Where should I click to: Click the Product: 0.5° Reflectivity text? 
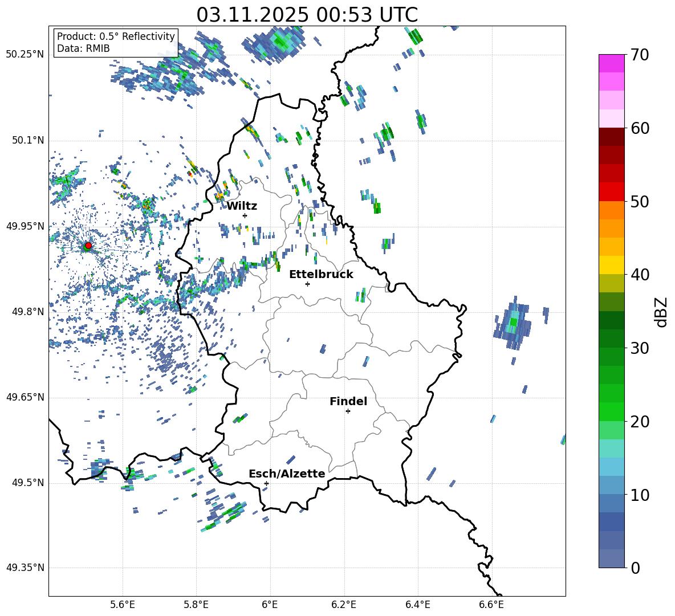coord(116,36)
